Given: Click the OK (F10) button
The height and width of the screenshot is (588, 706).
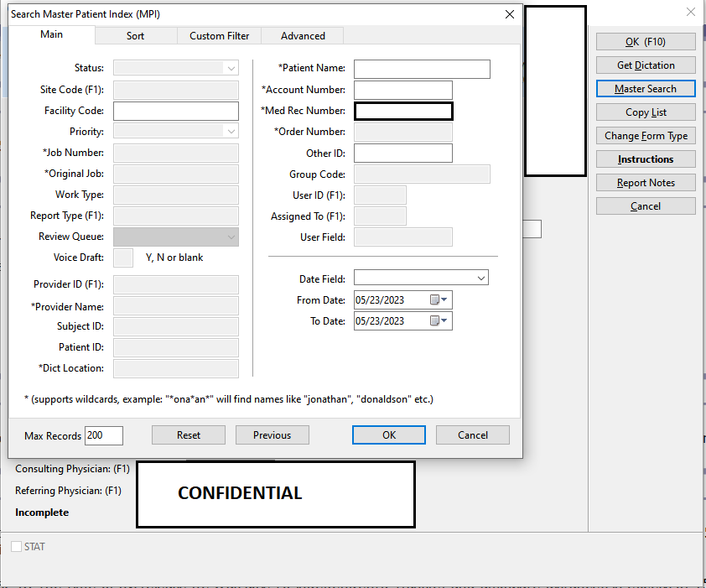Looking at the screenshot, I should pyautogui.click(x=646, y=41).
